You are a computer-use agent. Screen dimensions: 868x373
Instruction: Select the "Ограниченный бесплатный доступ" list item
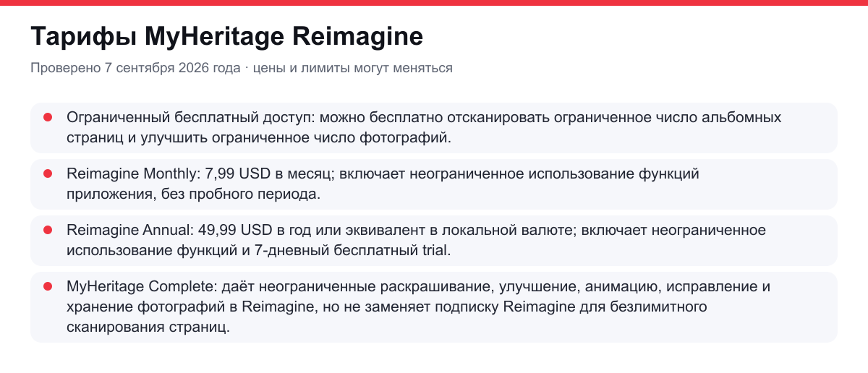pyautogui.click(x=434, y=127)
